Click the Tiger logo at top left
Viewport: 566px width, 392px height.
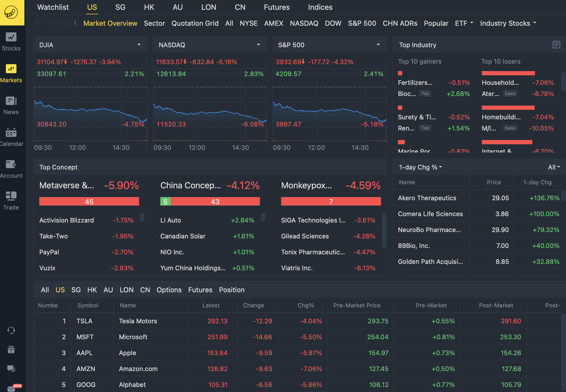[11, 12]
